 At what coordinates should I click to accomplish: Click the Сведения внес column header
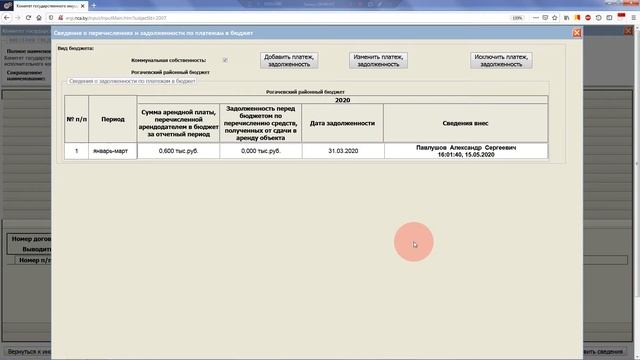click(x=465, y=123)
